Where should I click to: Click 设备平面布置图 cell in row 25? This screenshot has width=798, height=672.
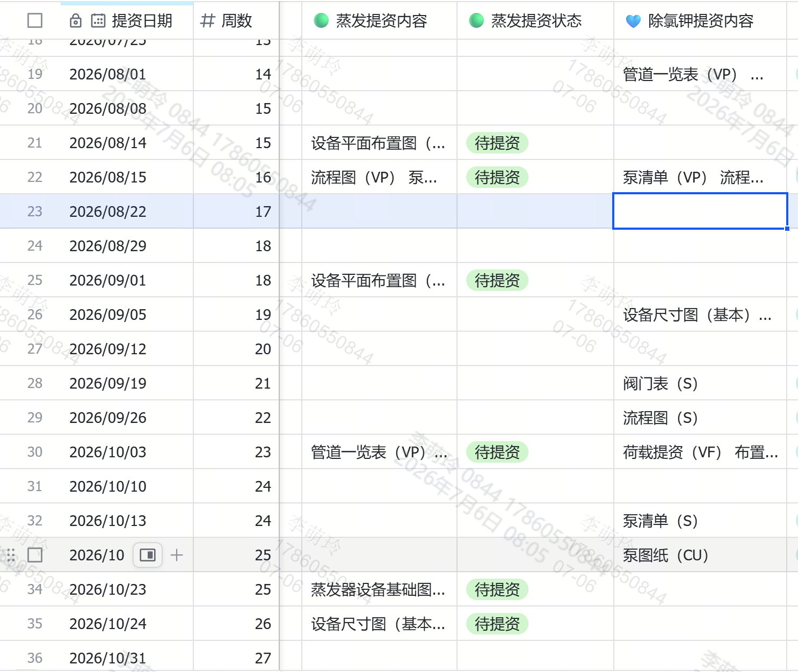coord(378,280)
